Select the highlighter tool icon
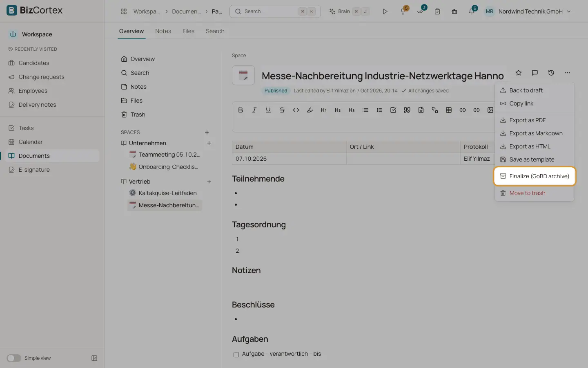 [x=310, y=110]
